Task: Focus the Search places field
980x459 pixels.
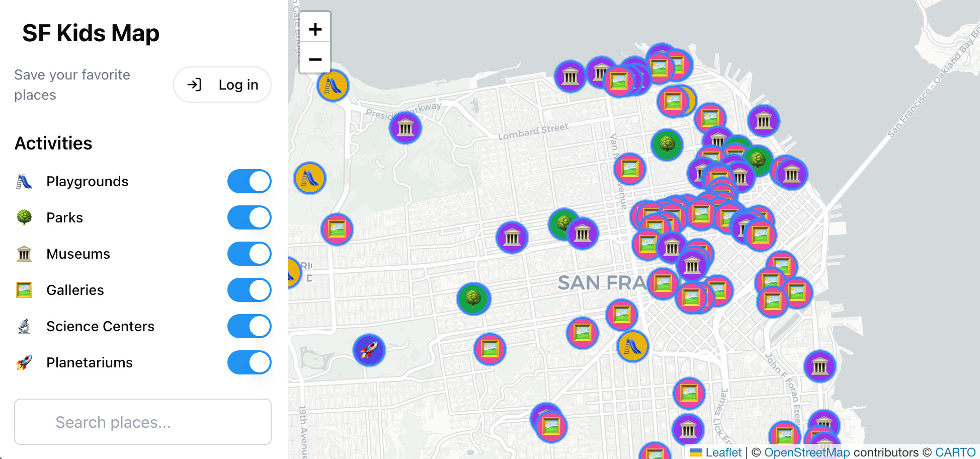Action: tap(143, 422)
